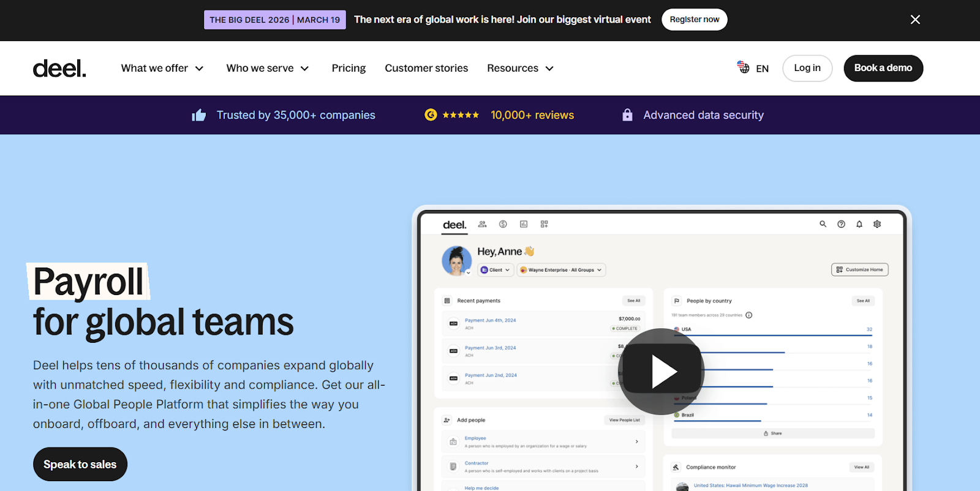Click the Share button under country list
The width and height of the screenshot is (980, 491).
pos(773,433)
